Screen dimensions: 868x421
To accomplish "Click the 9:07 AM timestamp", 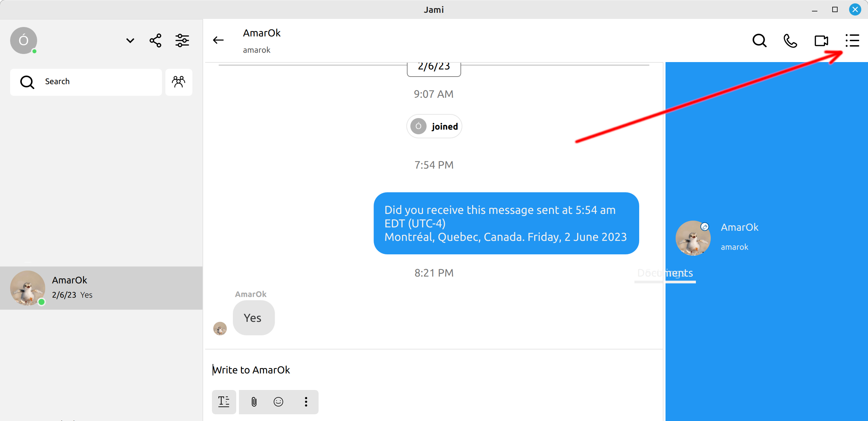I will (434, 94).
